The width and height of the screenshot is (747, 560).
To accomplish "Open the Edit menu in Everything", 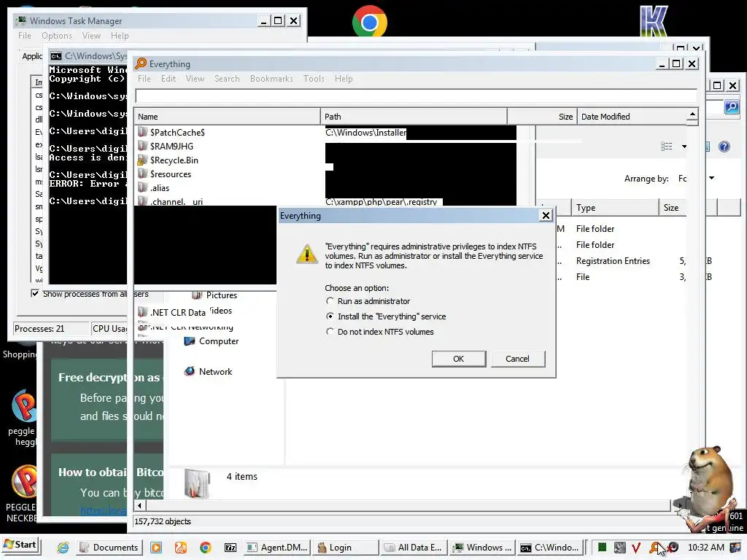I will [x=169, y=79].
